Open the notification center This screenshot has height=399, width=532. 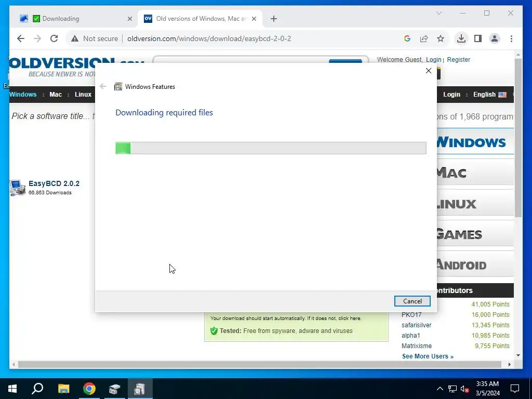tap(515, 389)
